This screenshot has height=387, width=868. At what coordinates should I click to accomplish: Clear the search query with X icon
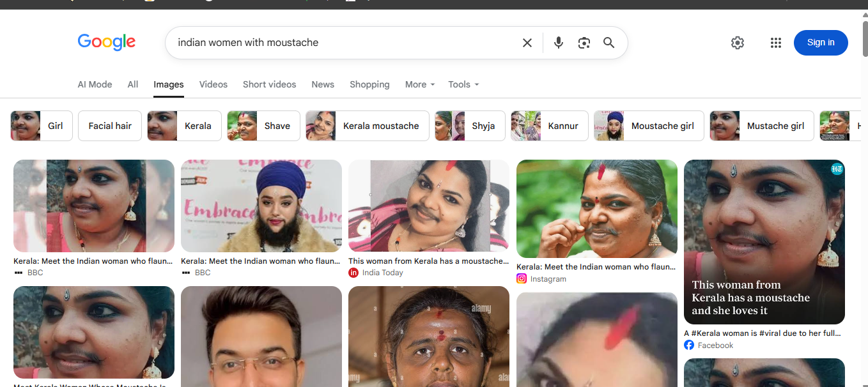tap(527, 43)
